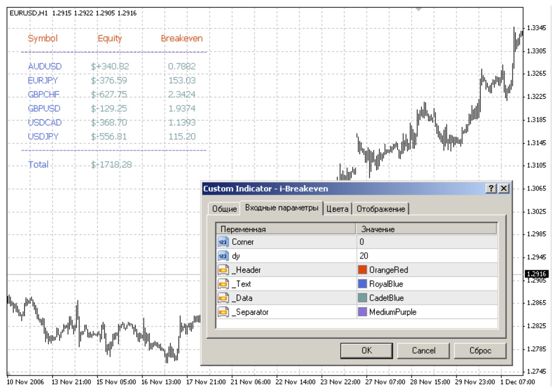Viewport: 556px width, 392px height.
Task: Click the Переменная column header
Action: [x=286, y=229]
